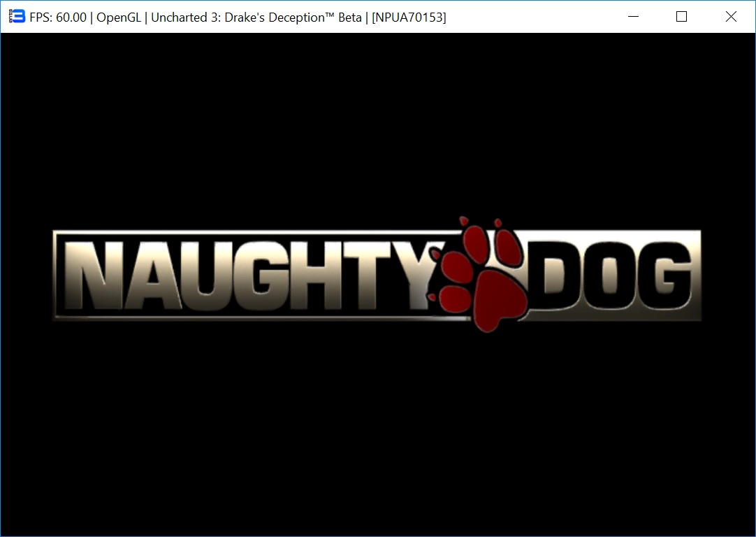The height and width of the screenshot is (537, 756).
Task: Click the window title text showing FPS 60.00
Action: pyautogui.click(x=238, y=17)
